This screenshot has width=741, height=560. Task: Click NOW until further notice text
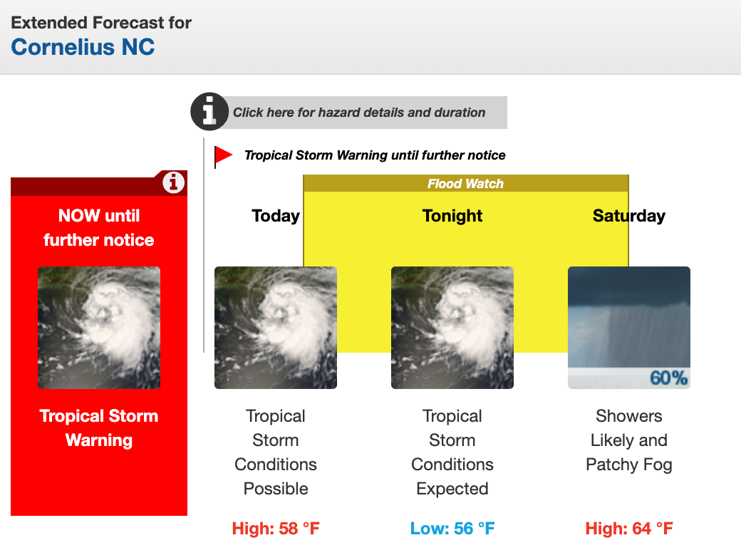pyautogui.click(x=99, y=228)
